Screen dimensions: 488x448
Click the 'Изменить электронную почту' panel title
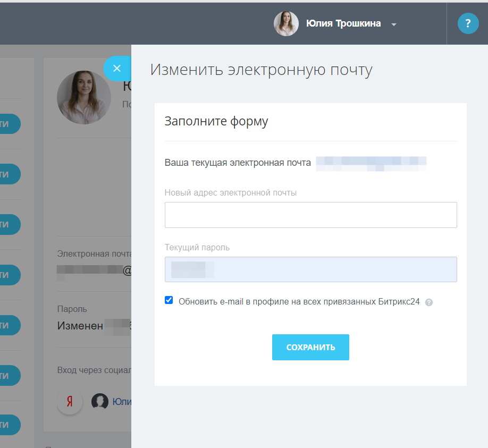(261, 70)
